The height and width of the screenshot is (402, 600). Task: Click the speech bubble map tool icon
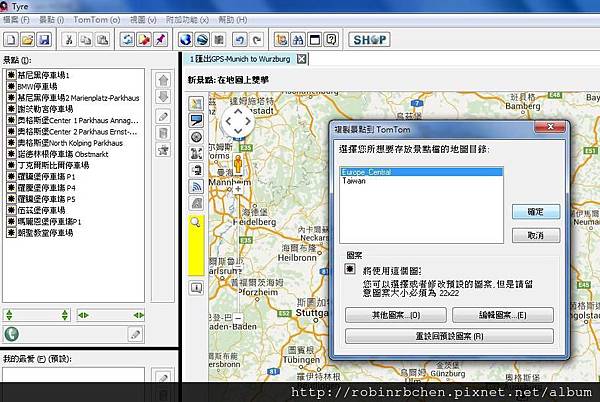(196, 120)
